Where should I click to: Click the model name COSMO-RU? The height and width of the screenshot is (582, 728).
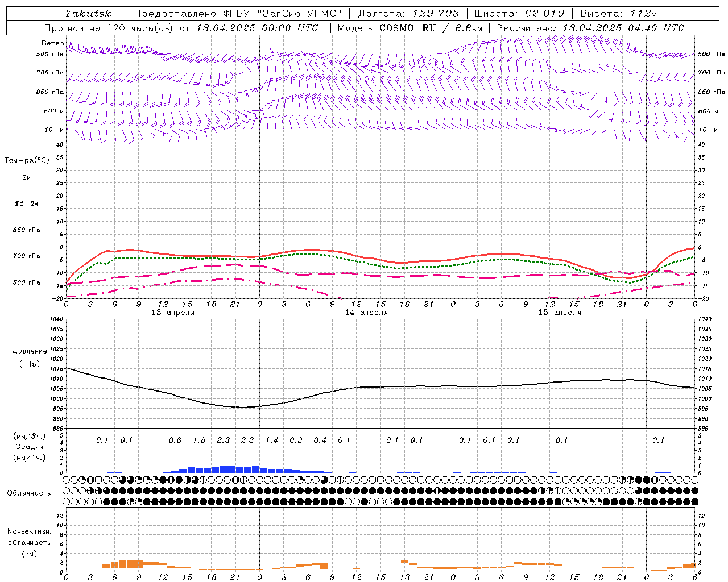tap(408, 28)
